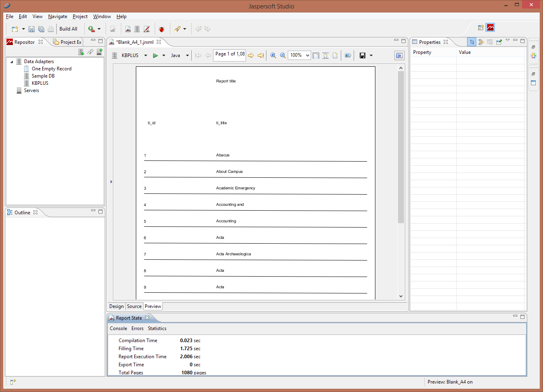Click the Print toolbar icon

pos(51,29)
